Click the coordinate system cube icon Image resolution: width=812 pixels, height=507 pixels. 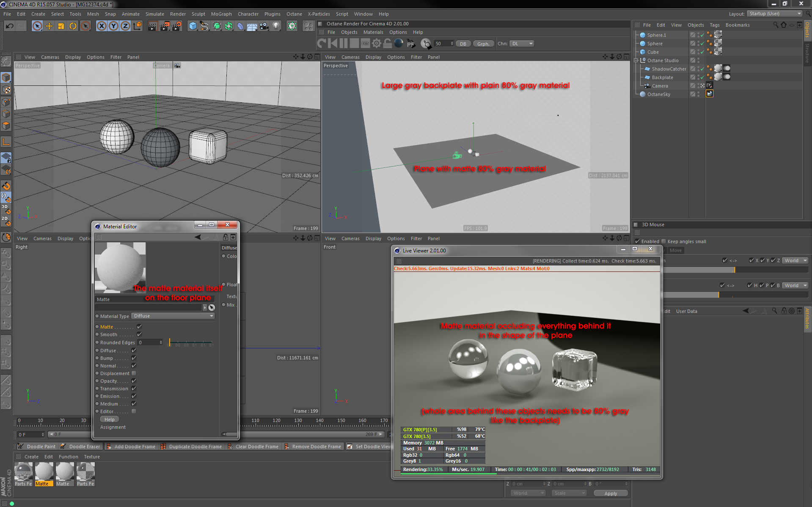click(x=138, y=26)
